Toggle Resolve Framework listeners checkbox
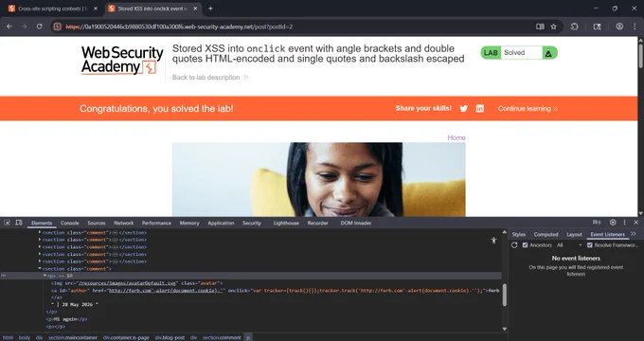 pos(590,245)
